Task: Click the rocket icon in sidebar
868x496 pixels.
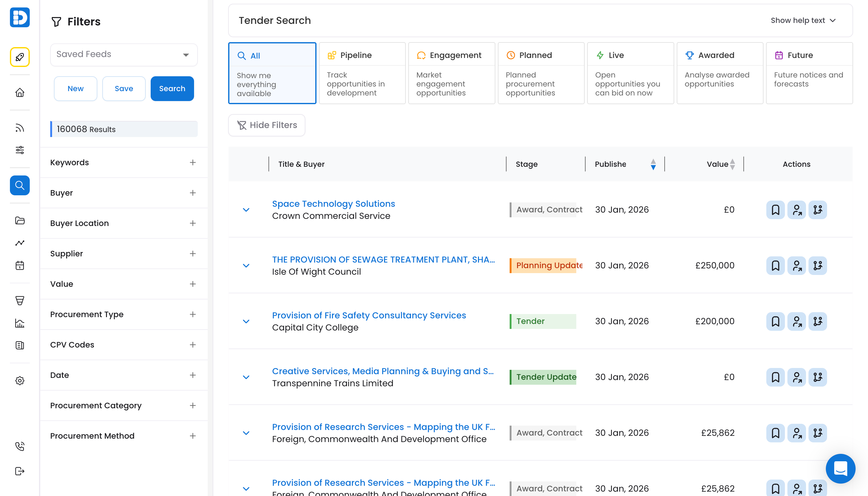Action: [x=20, y=57]
